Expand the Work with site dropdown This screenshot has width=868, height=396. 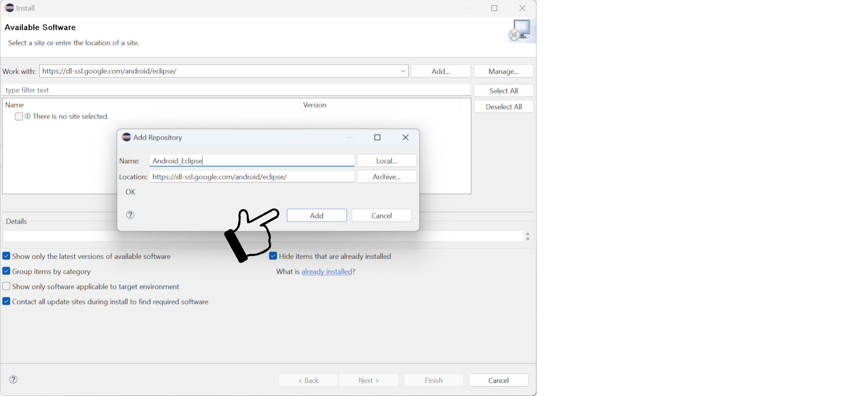[x=403, y=71]
